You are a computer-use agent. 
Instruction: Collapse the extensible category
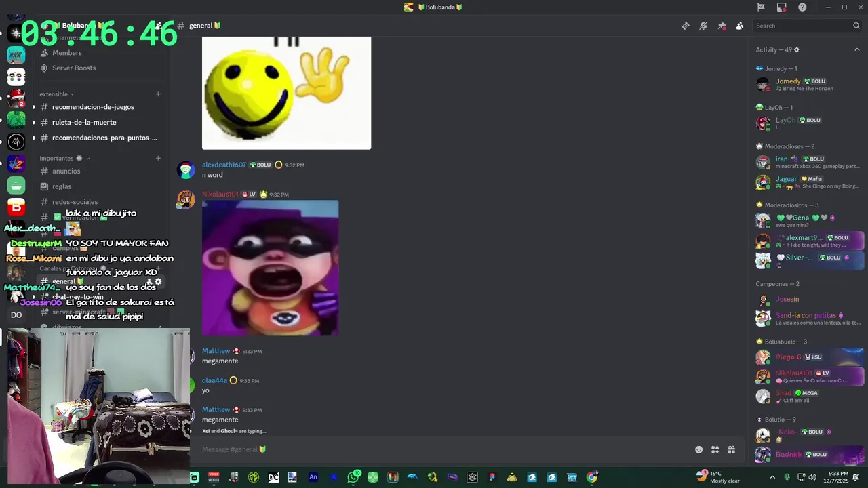pos(56,94)
